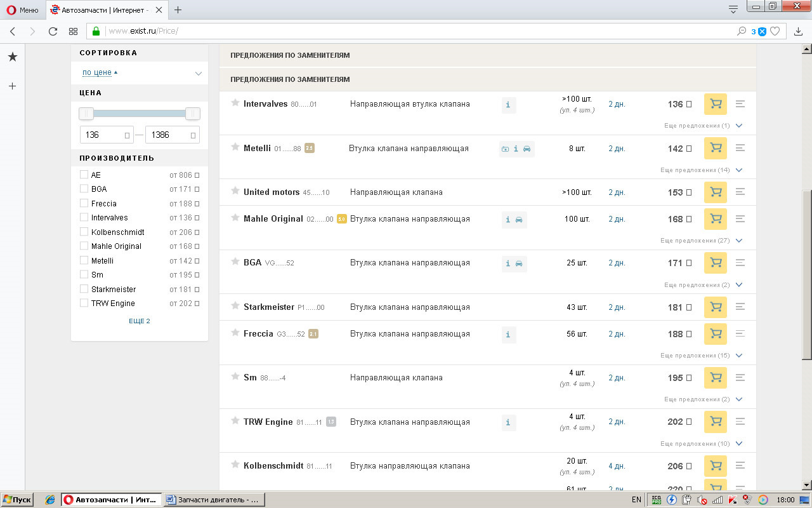Open list menu icon for Intervalves row
Viewport: 812px width, 508px height.
pyautogui.click(x=740, y=104)
